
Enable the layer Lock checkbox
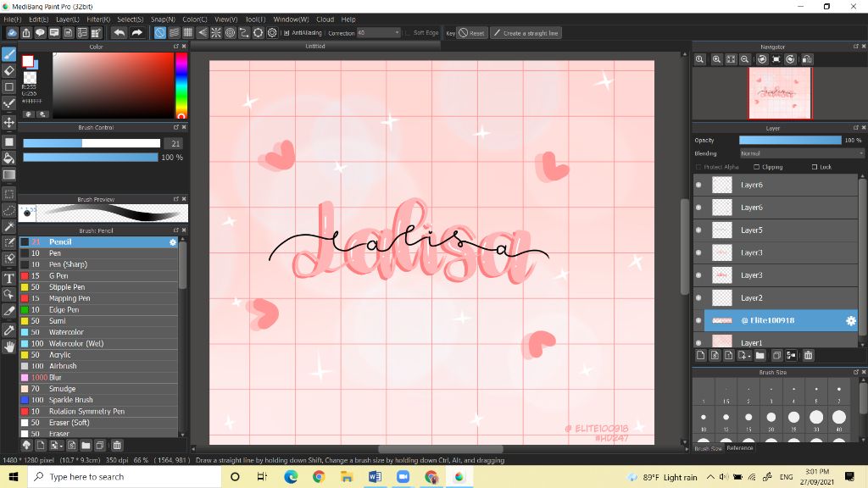[815, 167]
